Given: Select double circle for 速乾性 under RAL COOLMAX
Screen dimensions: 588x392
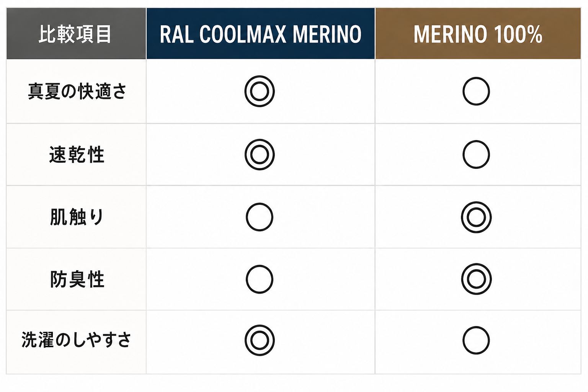Looking at the screenshot, I should [x=260, y=154].
